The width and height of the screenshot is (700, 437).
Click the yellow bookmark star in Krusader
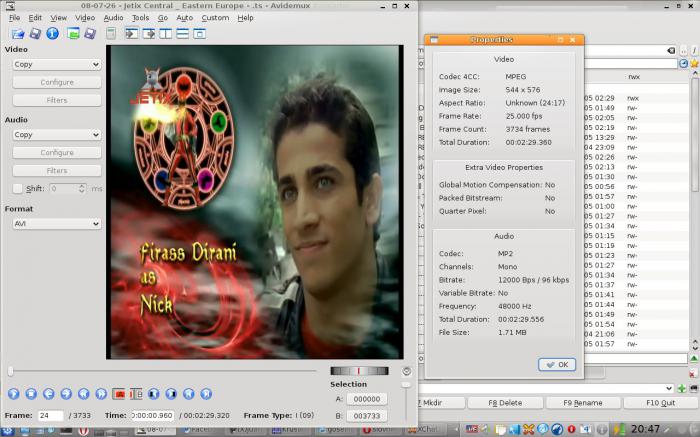694,64
